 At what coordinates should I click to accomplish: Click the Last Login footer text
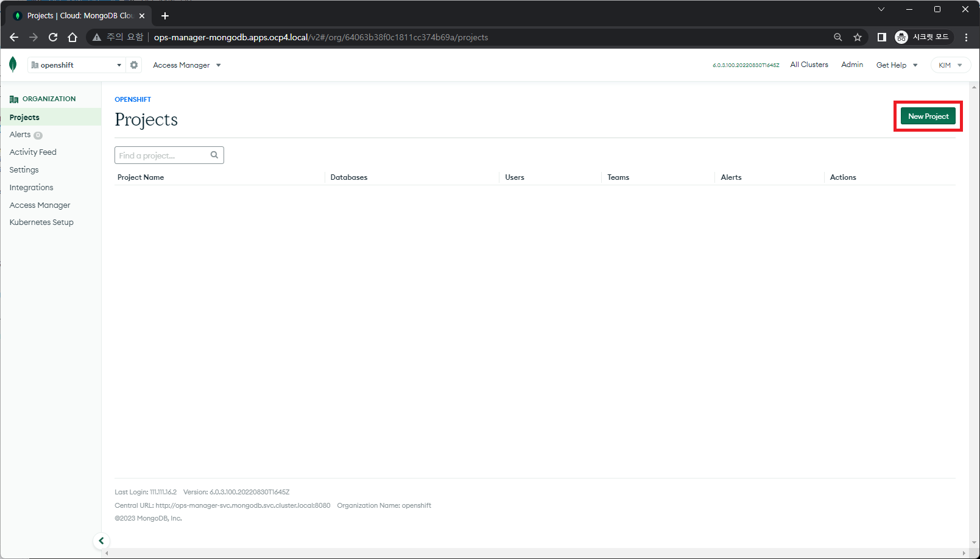[146, 492]
